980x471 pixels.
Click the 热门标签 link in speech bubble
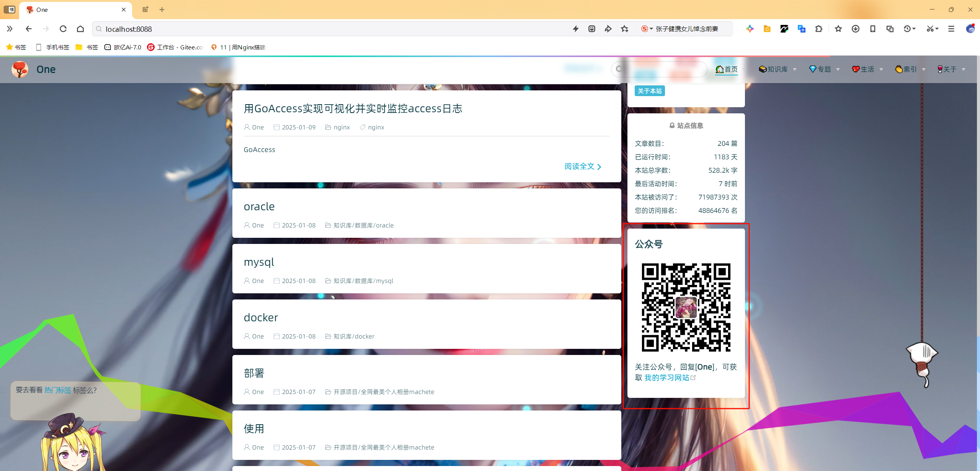click(58, 390)
